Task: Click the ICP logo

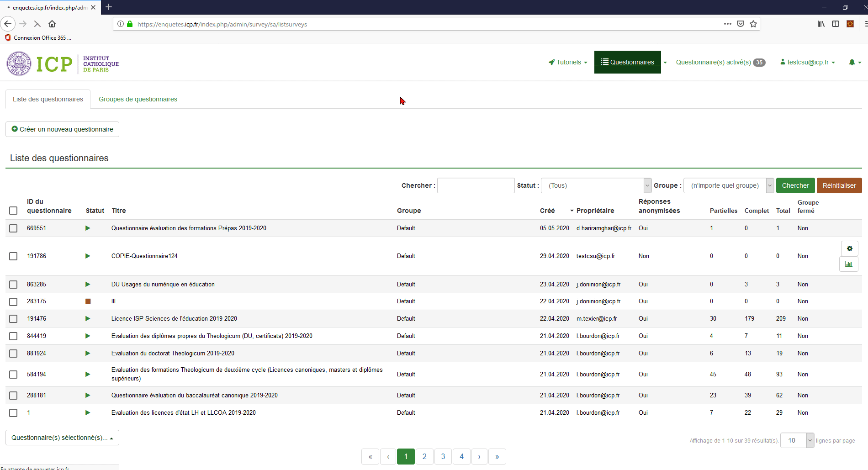Action: 63,63
